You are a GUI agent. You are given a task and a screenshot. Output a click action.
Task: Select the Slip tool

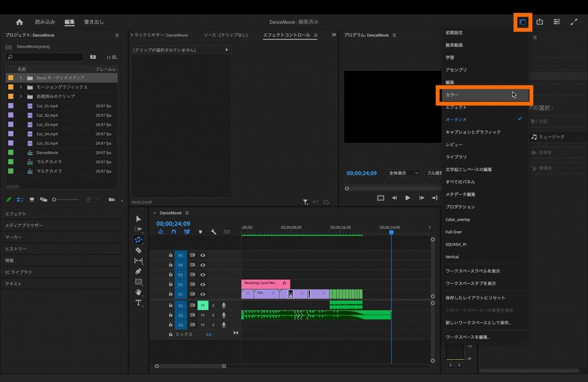click(x=138, y=260)
